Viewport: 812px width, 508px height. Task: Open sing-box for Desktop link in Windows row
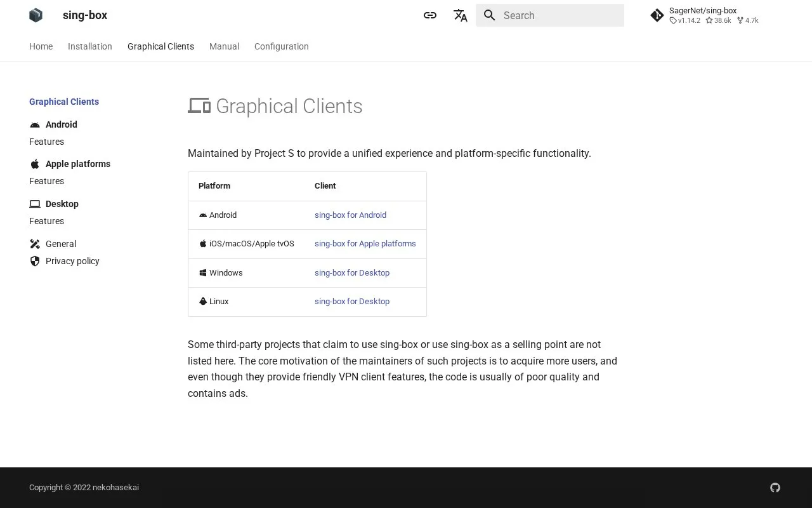click(352, 273)
